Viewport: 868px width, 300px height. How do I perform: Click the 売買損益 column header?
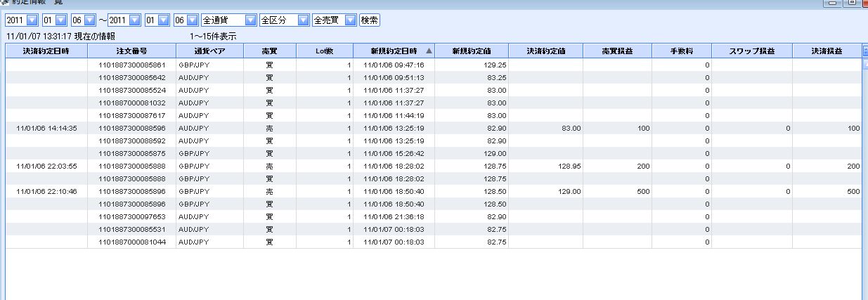pos(616,51)
